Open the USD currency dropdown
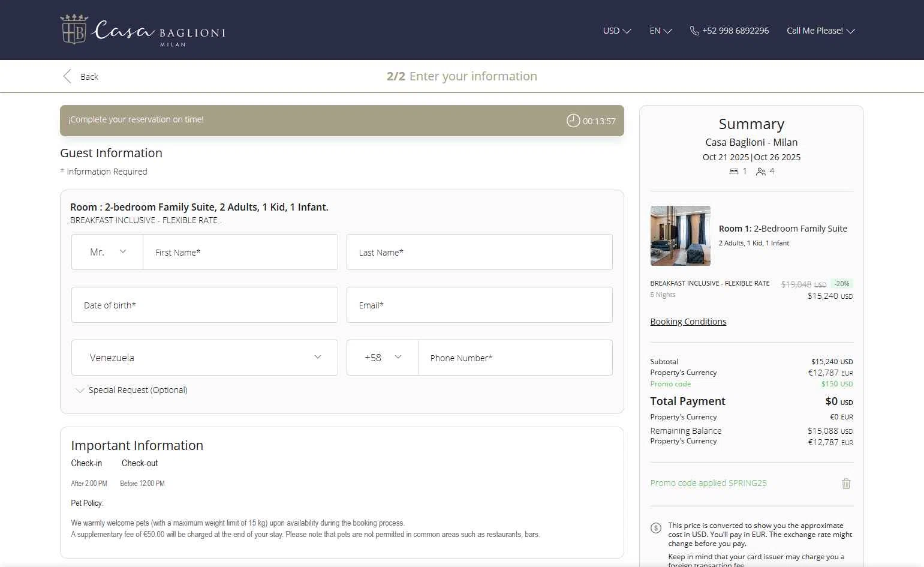The image size is (924, 567). click(617, 31)
